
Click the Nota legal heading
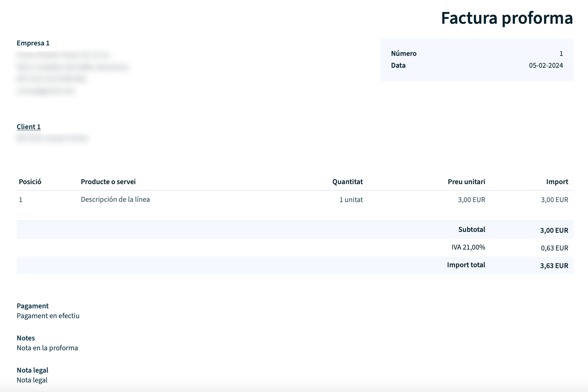pyautogui.click(x=32, y=370)
